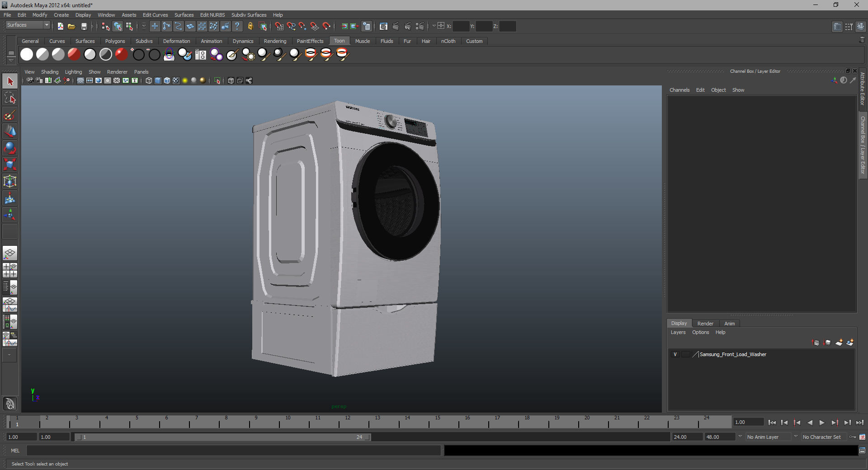Select the arrow Select tool in toolbox

point(10,81)
